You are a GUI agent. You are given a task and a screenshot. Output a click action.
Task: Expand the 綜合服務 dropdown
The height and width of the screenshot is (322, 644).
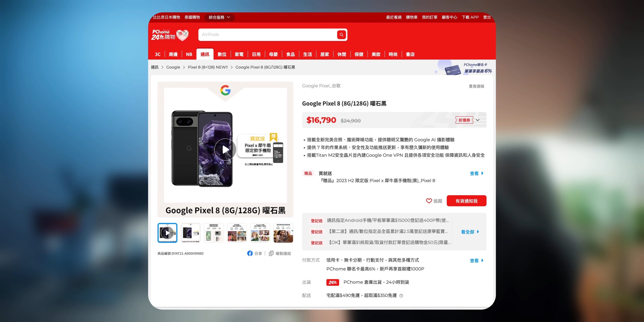click(x=219, y=17)
